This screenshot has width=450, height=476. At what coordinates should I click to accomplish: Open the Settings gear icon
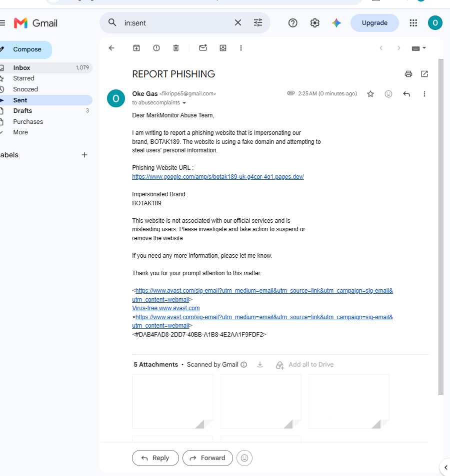[314, 23]
